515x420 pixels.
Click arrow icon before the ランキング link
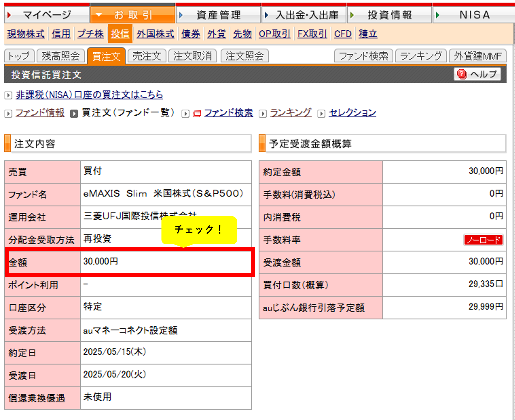click(x=263, y=114)
